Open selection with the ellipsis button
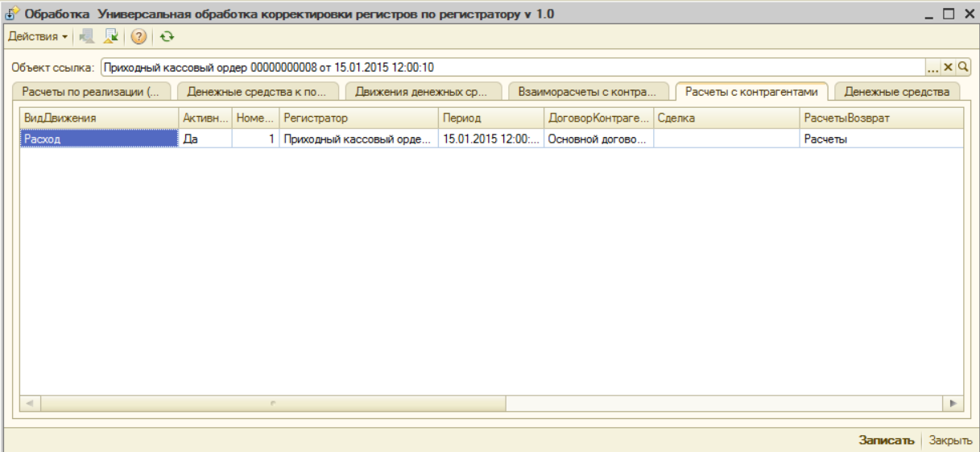This screenshot has height=452, width=980. tap(933, 67)
